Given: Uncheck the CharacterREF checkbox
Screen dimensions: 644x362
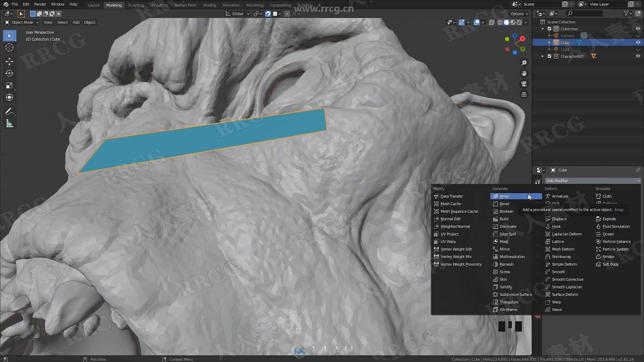Looking at the screenshot, I should click(549, 56).
